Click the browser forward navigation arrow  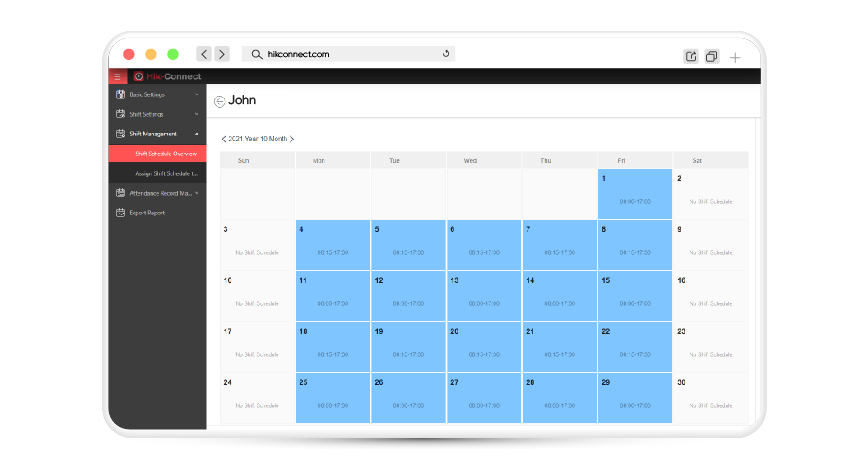[222, 54]
